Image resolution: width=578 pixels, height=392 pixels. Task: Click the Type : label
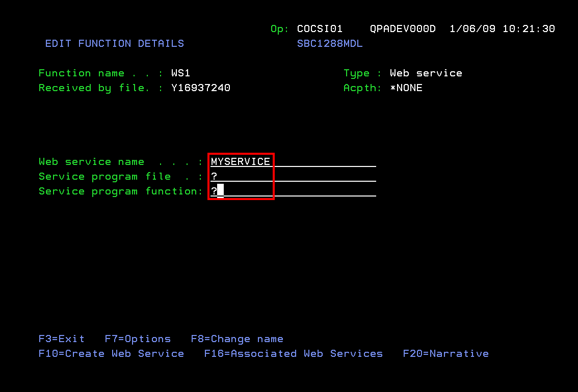click(363, 73)
